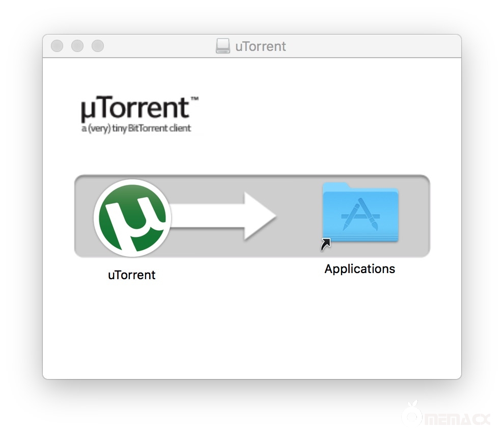Click the uTorrent window title
The width and height of the screenshot is (504, 430).
click(261, 46)
